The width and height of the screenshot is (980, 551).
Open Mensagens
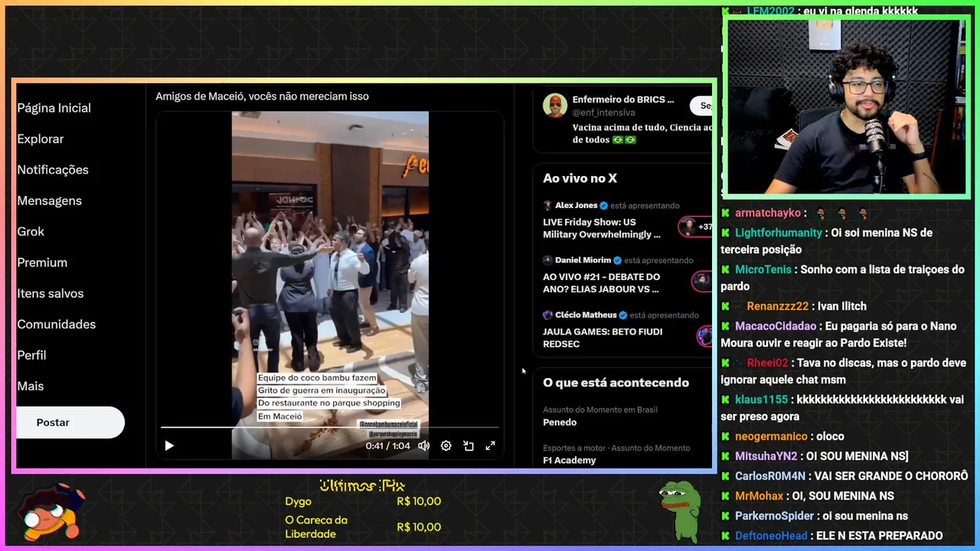[49, 201]
